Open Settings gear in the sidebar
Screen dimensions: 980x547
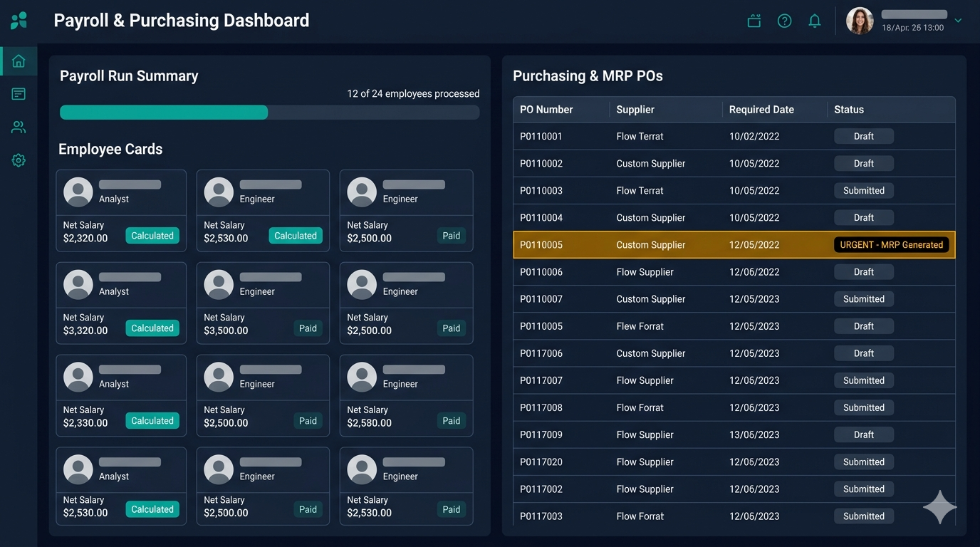(x=19, y=161)
